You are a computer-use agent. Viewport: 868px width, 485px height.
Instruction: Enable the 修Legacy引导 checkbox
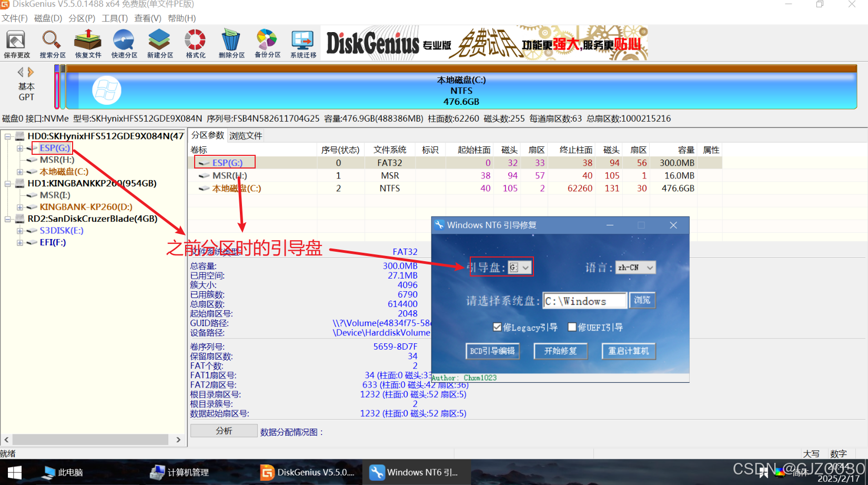tap(497, 327)
